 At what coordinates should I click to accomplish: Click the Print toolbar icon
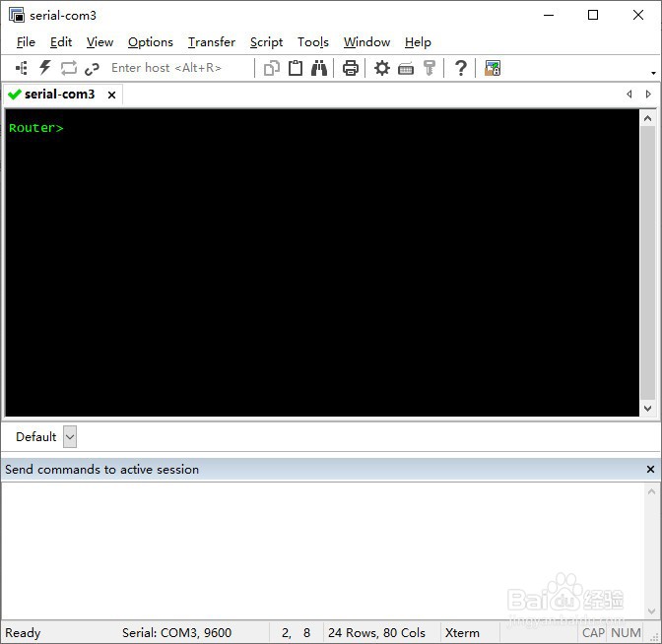(x=351, y=68)
